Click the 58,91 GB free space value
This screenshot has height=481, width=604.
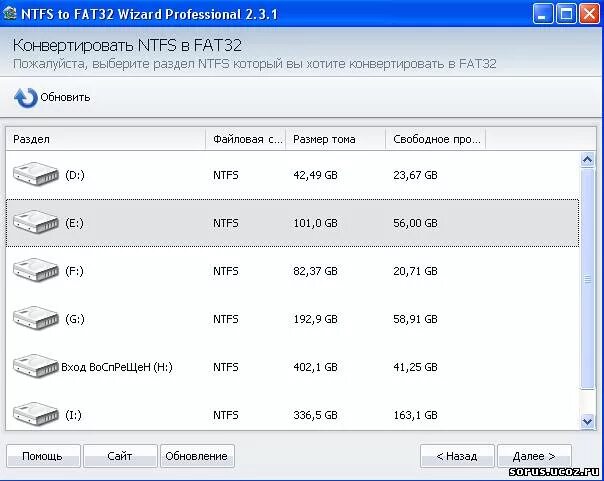tap(415, 319)
